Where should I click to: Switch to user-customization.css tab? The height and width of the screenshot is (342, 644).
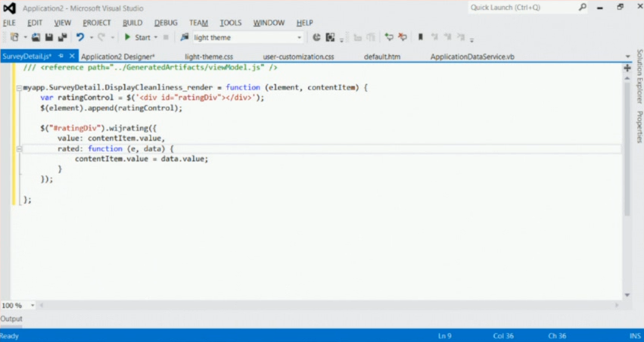(x=299, y=57)
